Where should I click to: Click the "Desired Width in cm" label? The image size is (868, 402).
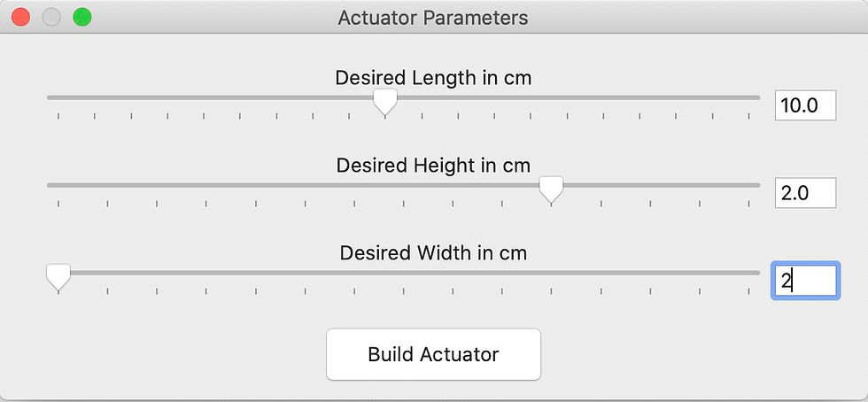click(x=433, y=253)
